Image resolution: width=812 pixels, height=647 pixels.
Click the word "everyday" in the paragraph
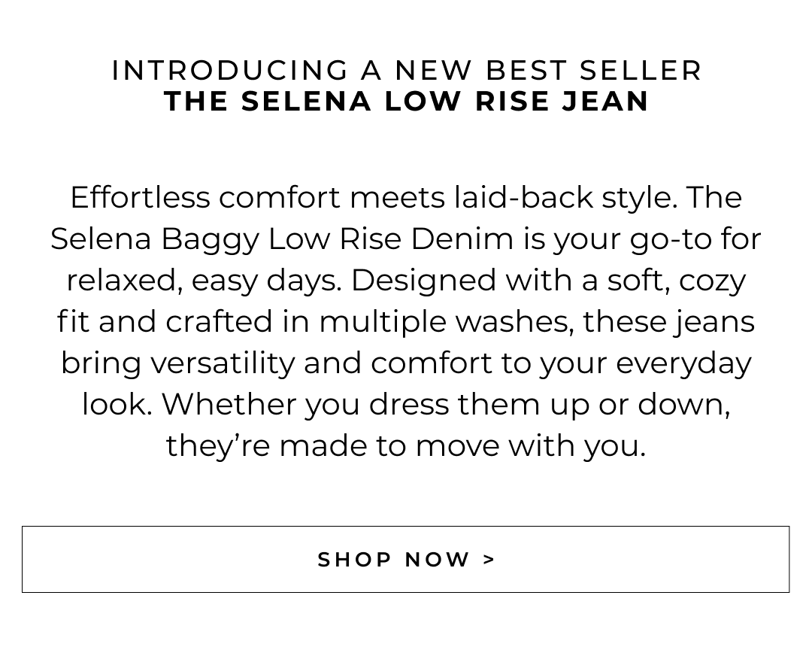683,363
